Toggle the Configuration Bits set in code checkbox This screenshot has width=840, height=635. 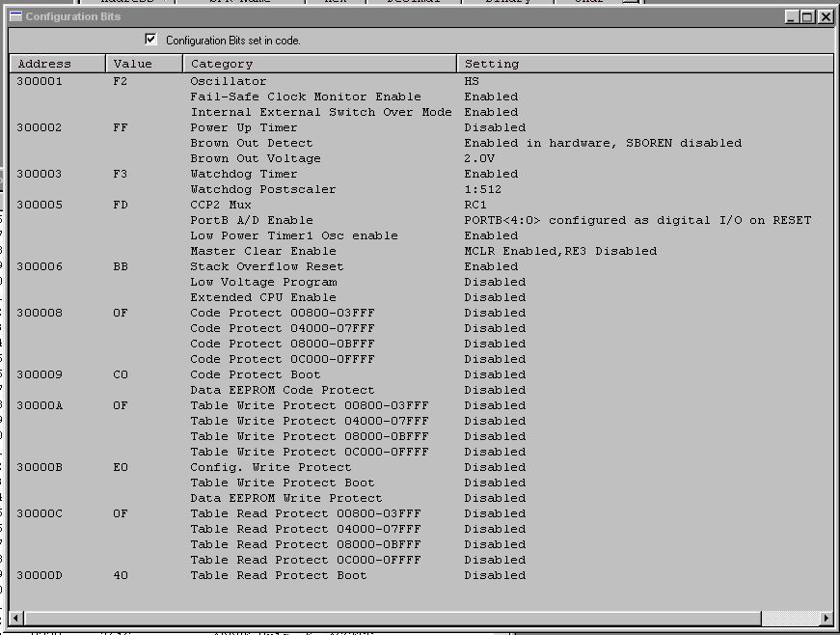click(150, 40)
